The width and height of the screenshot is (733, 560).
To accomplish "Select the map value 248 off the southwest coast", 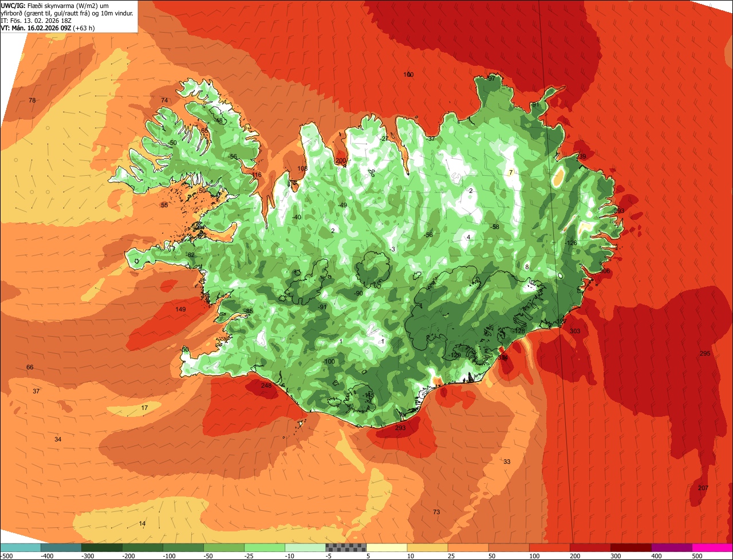I will 266,386.
